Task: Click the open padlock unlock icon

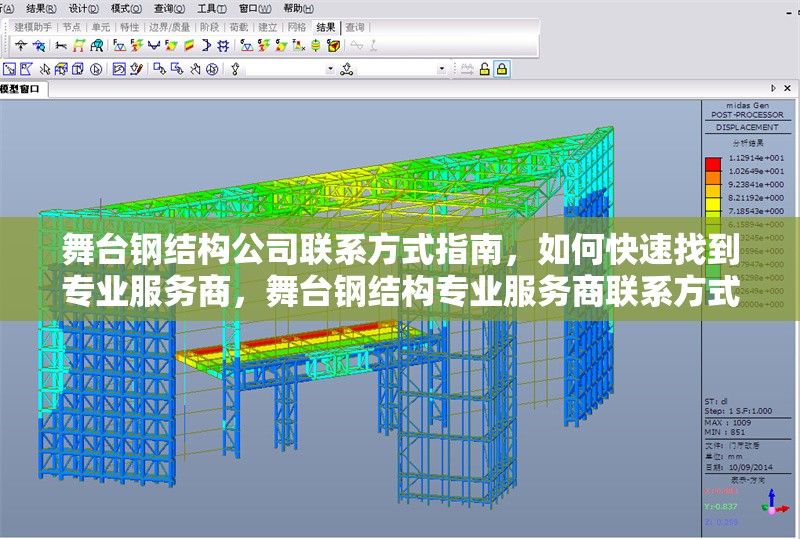Action: 485,69
